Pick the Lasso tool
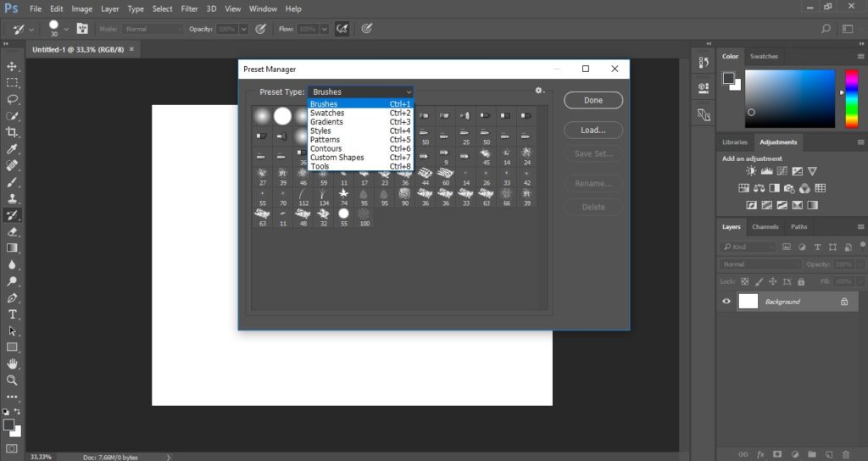Image resolution: width=868 pixels, height=461 pixels. coord(12,99)
